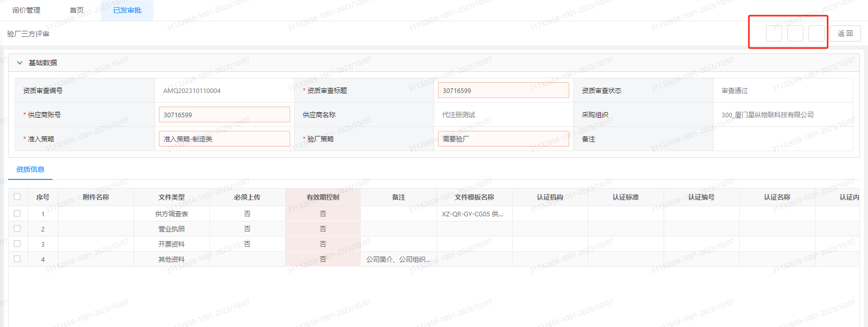Open the 验厂策略 field showing 需要验厂

pos(503,139)
